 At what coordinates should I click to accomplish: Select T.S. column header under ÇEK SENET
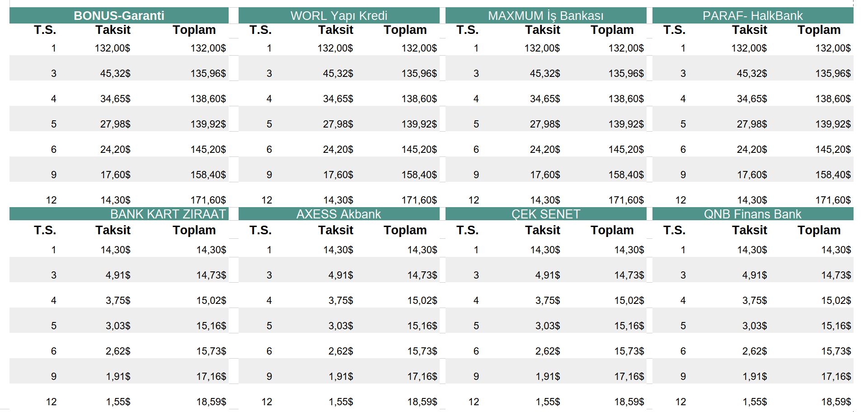pyautogui.click(x=467, y=230)
